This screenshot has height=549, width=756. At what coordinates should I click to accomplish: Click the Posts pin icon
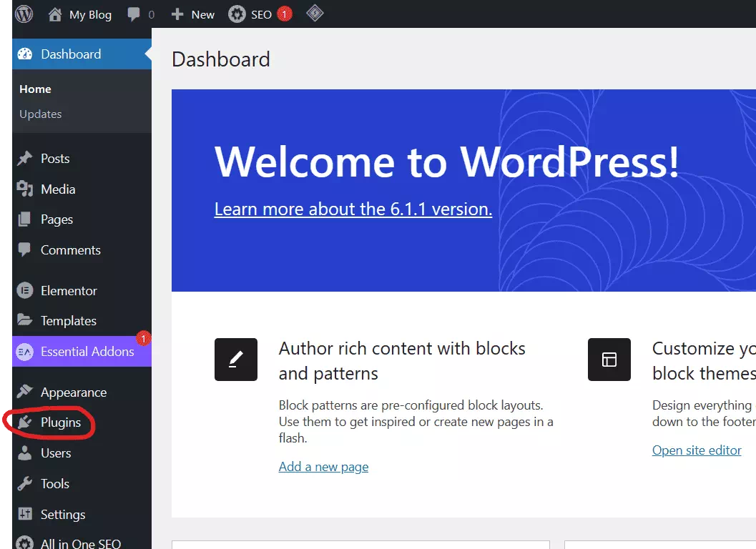[x=24, y=158]
